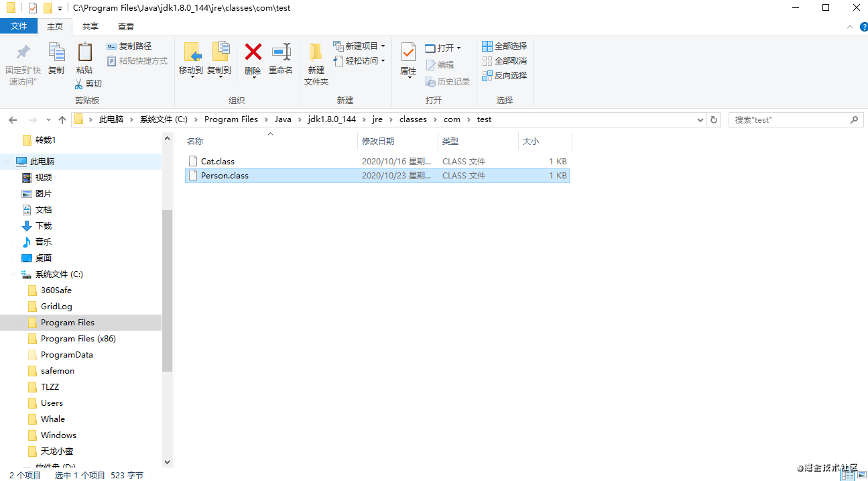
Task: Click the Edit (编辑) ribbon item
Action: (x=440, y=65)
